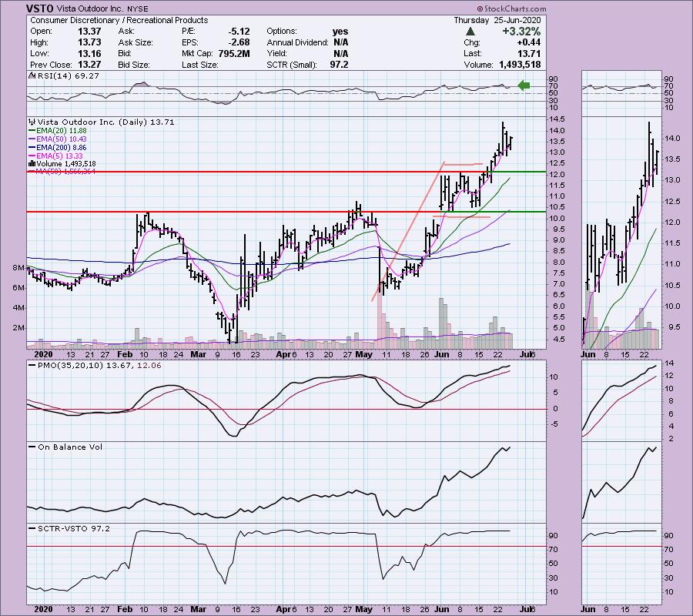Open the StockCharts.com copyright link
693x616 pixels.
click(511, 8)
